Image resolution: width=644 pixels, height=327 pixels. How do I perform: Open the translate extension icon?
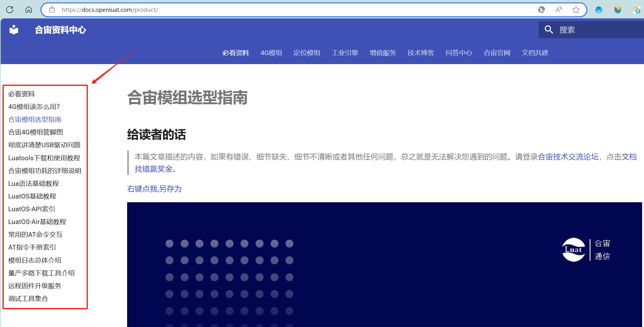(x=637, y=10)
